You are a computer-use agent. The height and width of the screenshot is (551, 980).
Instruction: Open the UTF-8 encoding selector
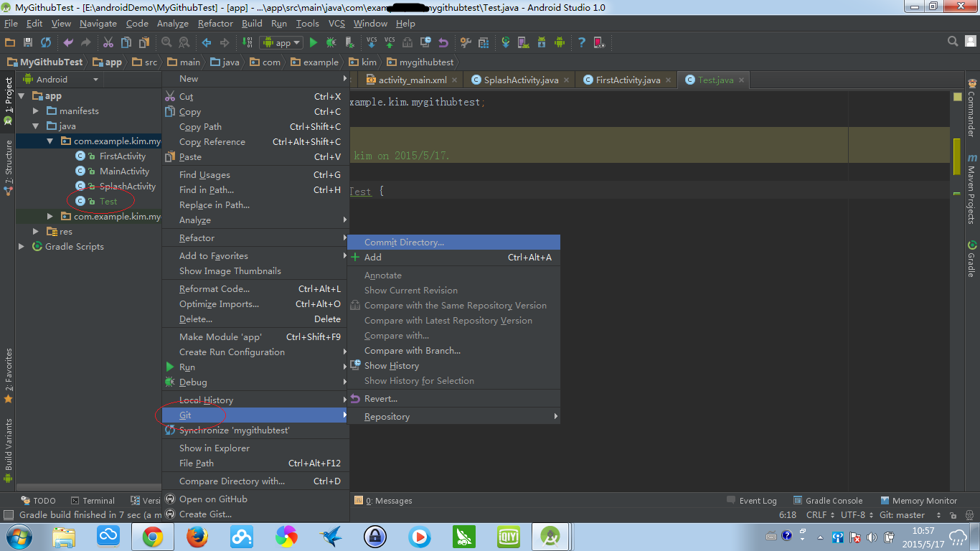857,515
